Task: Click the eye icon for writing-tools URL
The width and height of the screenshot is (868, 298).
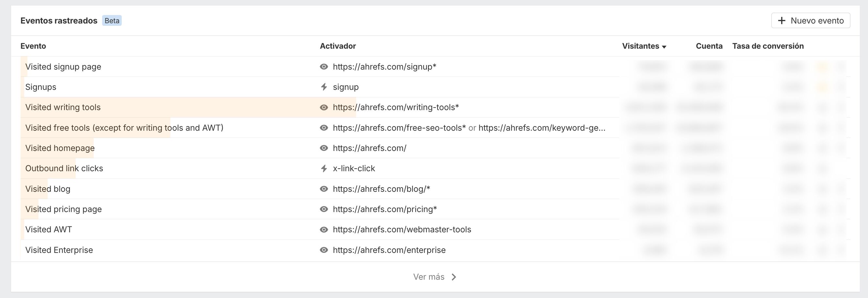Action: tap(324, 107)
